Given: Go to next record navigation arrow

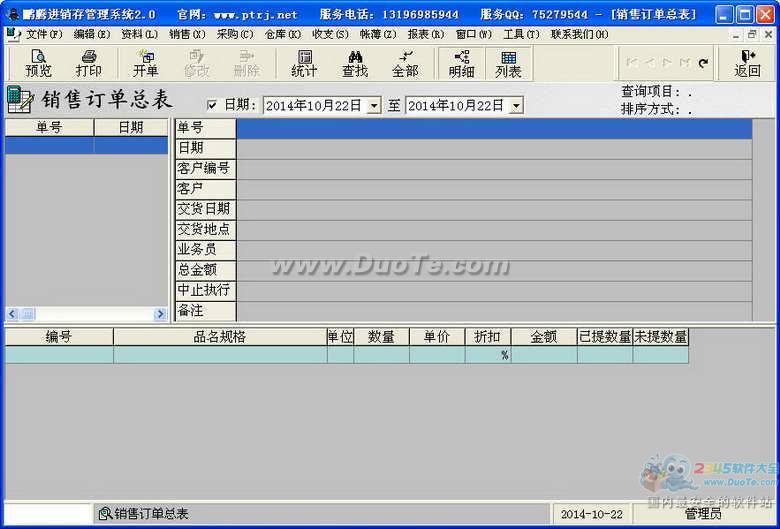Looking at the screenshot, I should [668, 63].
